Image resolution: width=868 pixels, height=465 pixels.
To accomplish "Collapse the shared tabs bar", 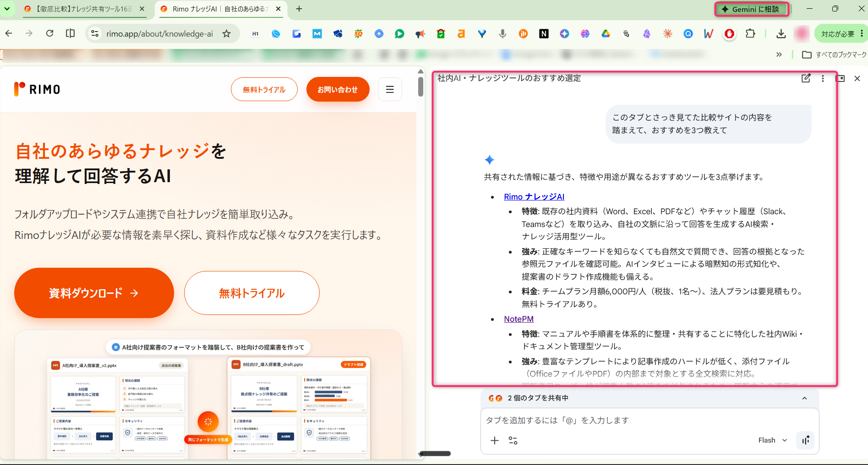I will point(804,398).
